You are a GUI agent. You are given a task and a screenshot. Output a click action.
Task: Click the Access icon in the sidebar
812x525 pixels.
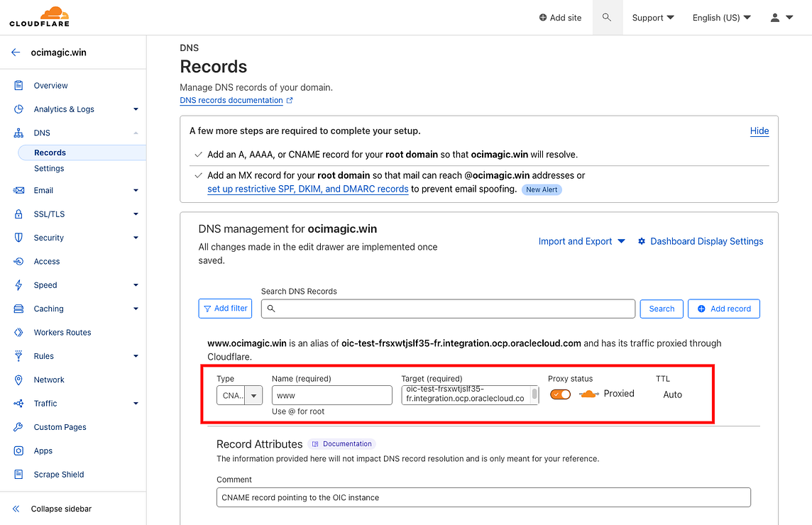[18, 262]
